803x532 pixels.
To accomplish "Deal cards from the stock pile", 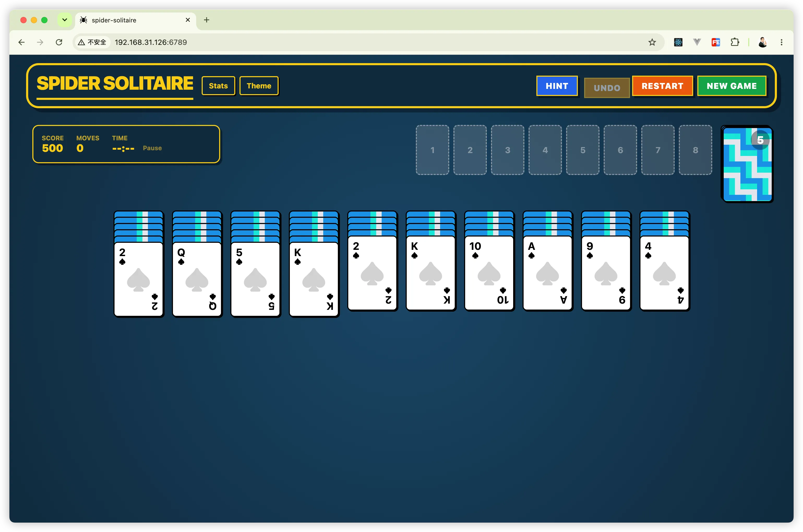I will coord(747,164).
